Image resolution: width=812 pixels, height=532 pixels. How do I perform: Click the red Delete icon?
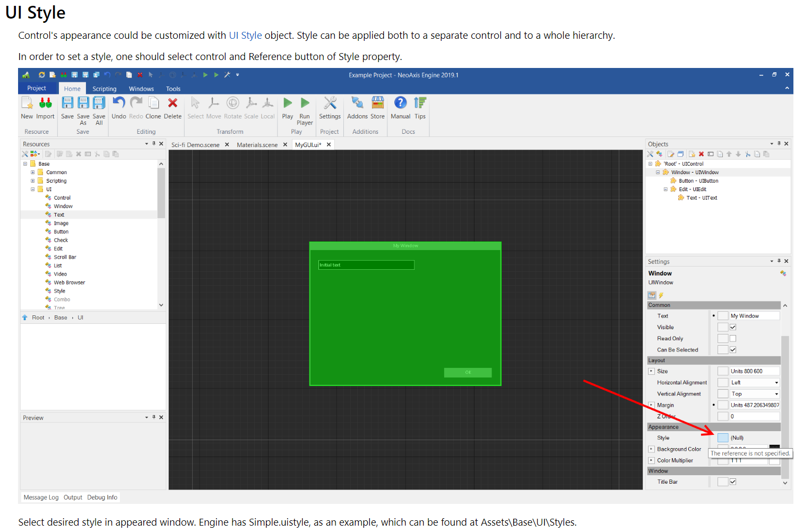click(172, 103)
